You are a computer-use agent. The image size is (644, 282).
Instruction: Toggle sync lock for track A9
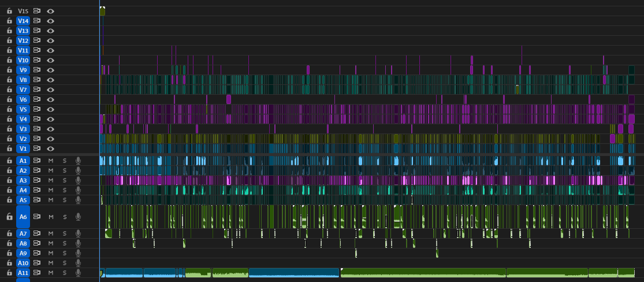point(37,253)
